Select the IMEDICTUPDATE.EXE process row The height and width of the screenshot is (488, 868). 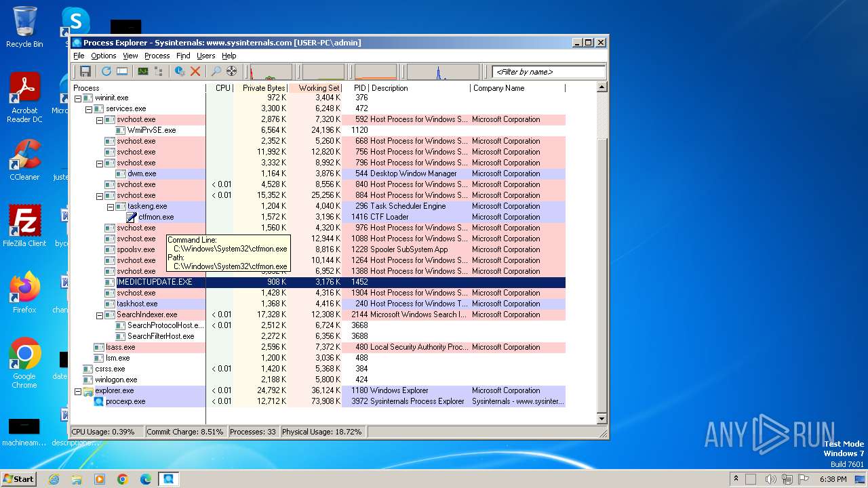coord(318,282)
